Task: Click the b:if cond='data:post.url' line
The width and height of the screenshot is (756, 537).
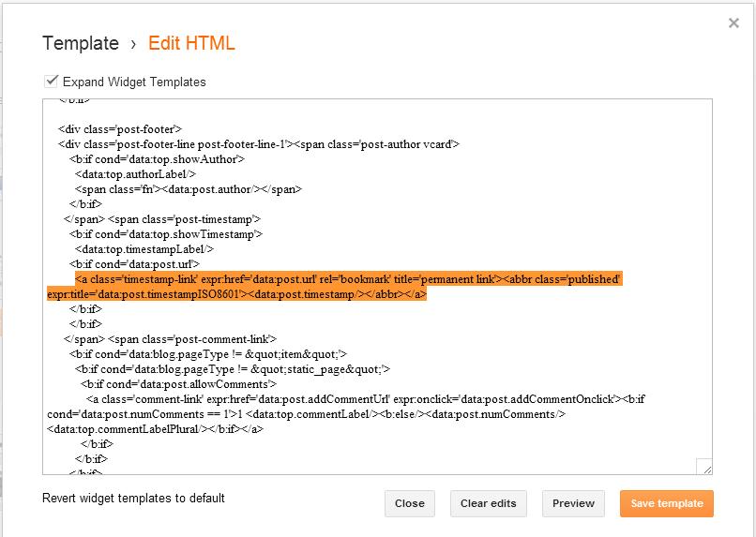Action: 134,264
